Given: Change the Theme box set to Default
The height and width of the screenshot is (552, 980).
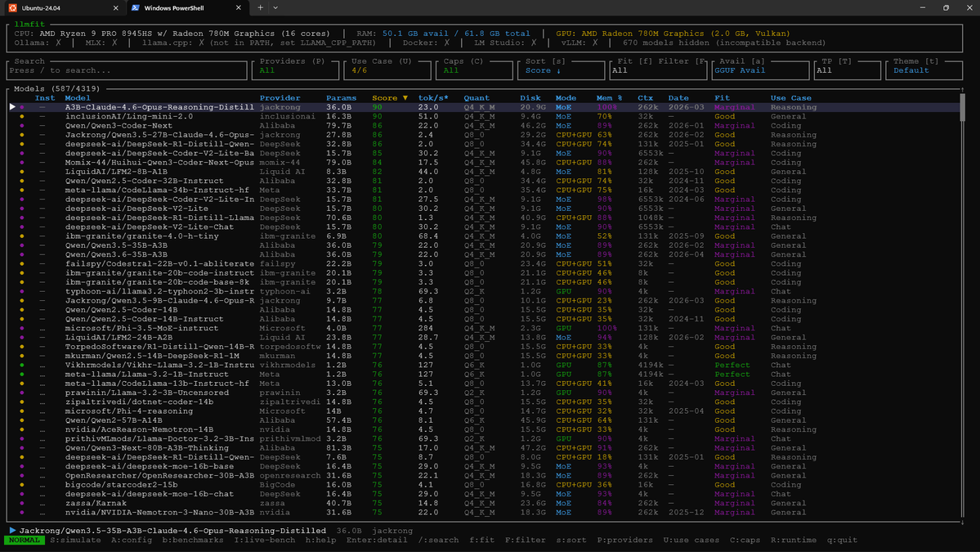Looking at the screenshot, I should [x=924, y=70].
